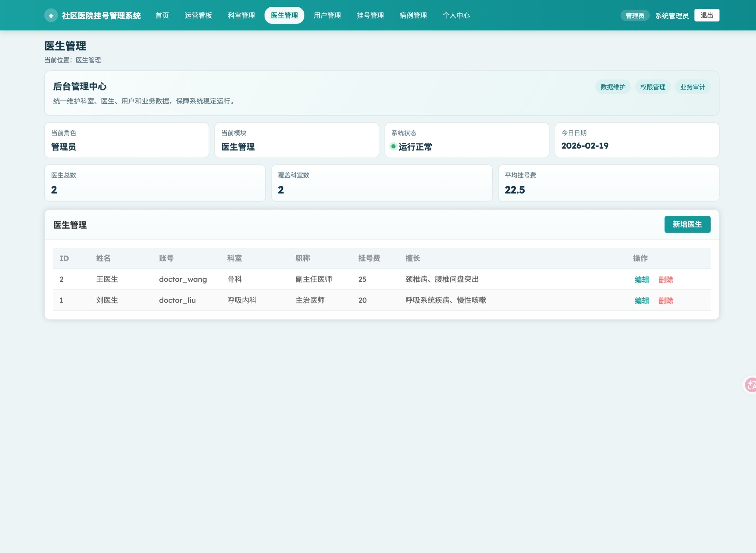Click the floating translate icon at right edge
The image size is (756, 553).
click(x=751, y=385)
